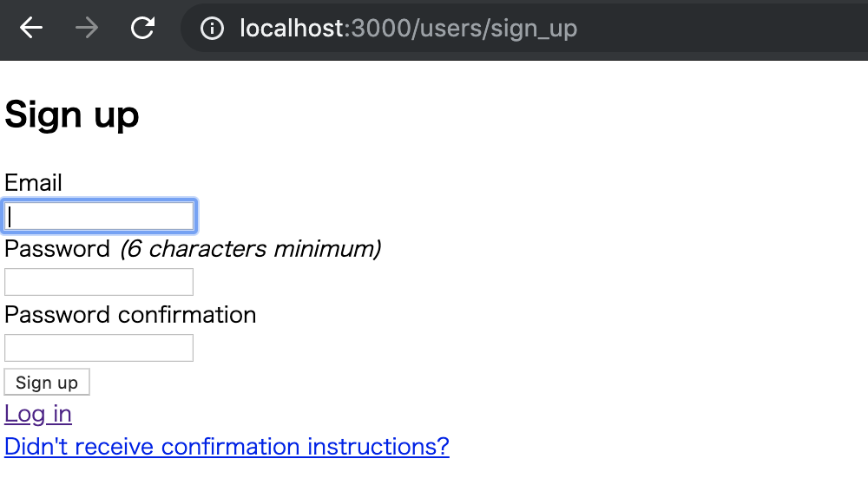The height and width of the screenshot is (498, 868).
Task: Click "localhost" in the address bar
Action: 292,29
